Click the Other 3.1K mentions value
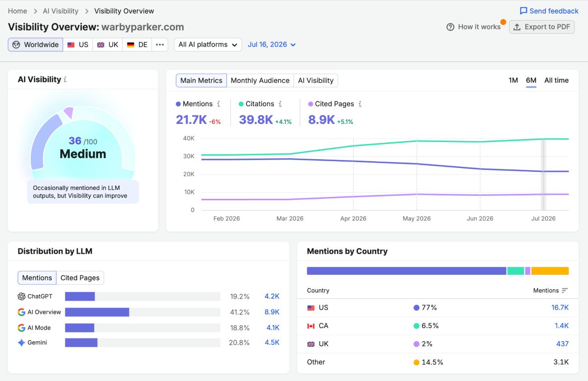588x381 pixels. click(x=561, y=362)
